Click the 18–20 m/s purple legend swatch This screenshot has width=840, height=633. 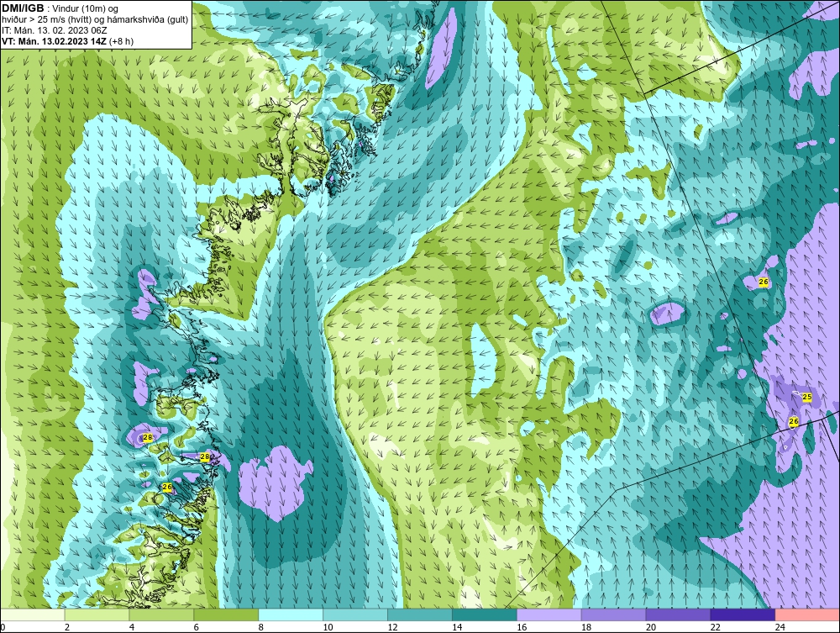(613, 615)
